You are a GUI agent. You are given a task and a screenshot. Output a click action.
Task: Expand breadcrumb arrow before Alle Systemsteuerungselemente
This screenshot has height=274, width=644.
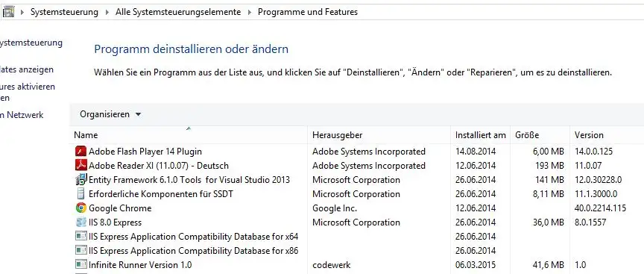point(107,12)
